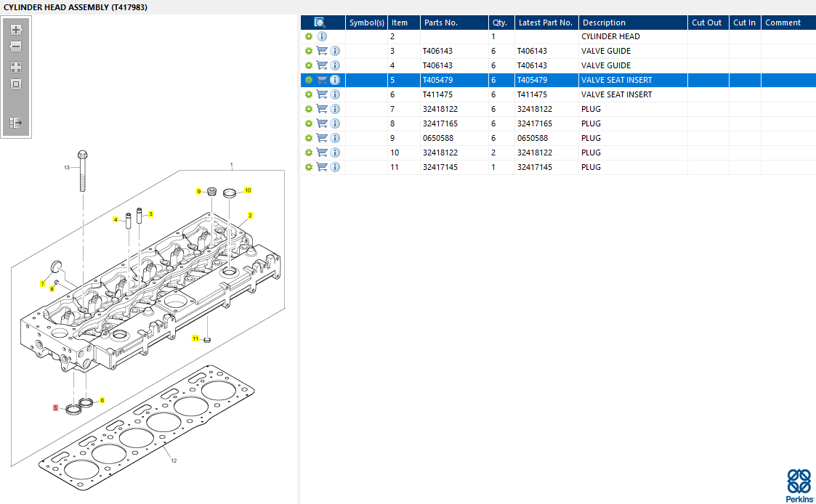Click callout 13 beside the bolt
Viewport: 816px width, 504px height.
[x=67, y=168]
